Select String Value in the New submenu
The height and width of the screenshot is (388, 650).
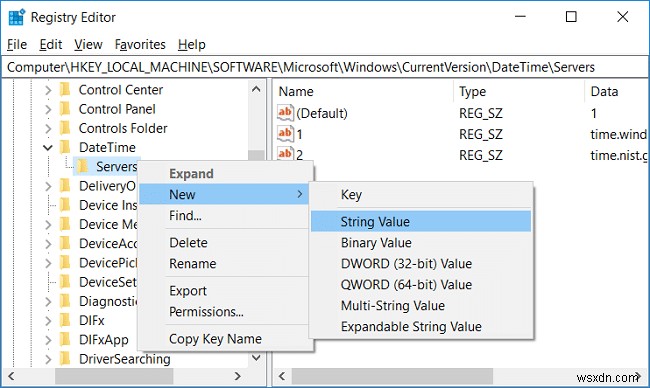(421, 221)
